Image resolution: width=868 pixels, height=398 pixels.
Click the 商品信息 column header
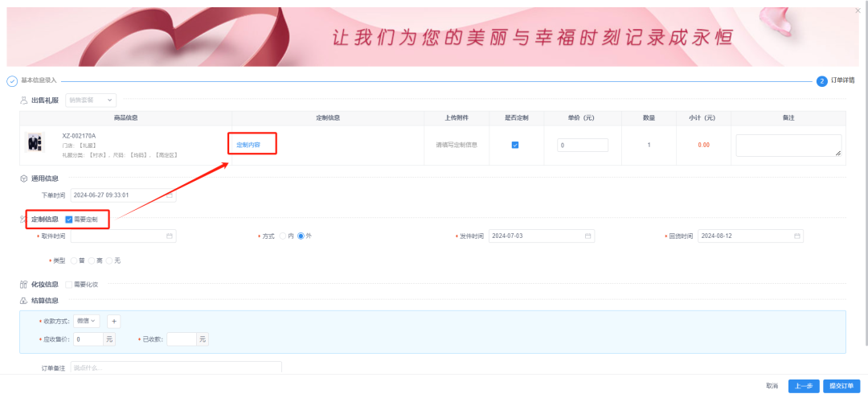click(125, 118)
